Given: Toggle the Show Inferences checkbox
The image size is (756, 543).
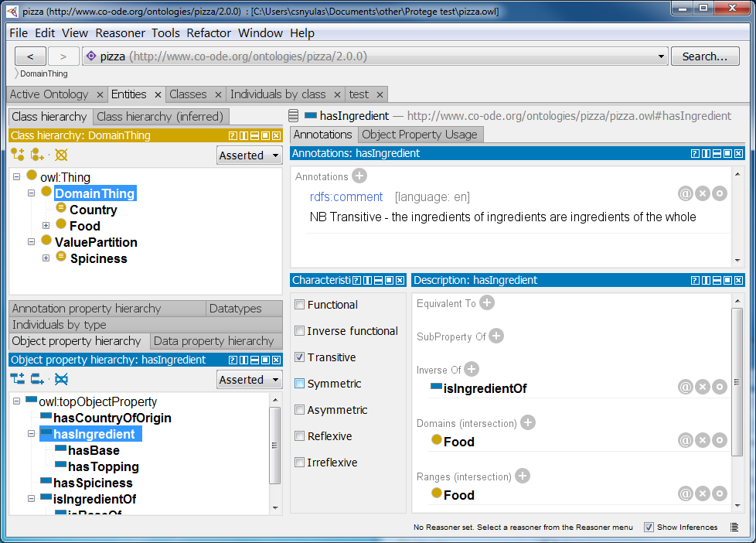Looking at the screenshot, I should tap(649, 527).
